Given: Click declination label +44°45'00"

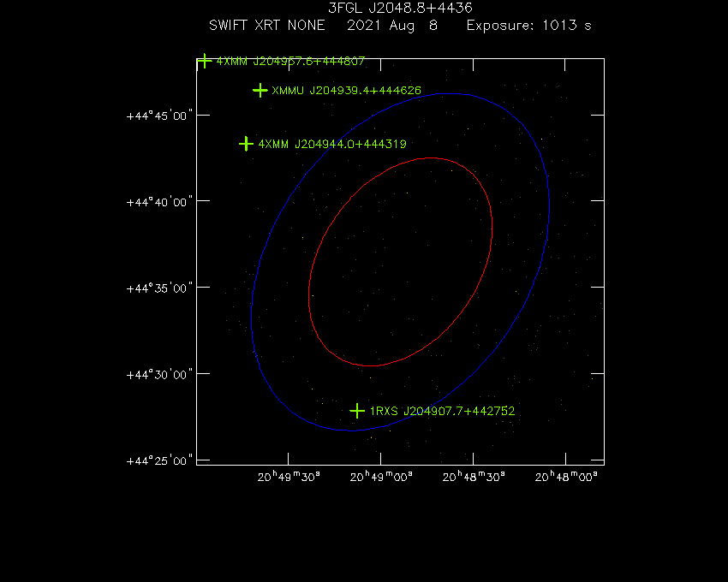Looking at the screenshot, I should [x=159, y=116].
